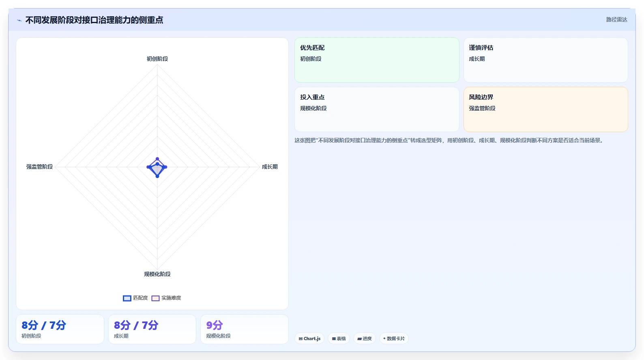Open the 风险边界 card

click(x=546, y=109)
